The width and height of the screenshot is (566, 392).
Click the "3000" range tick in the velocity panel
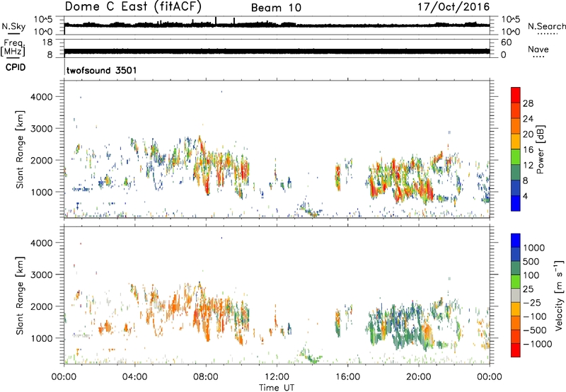point(41,275)
